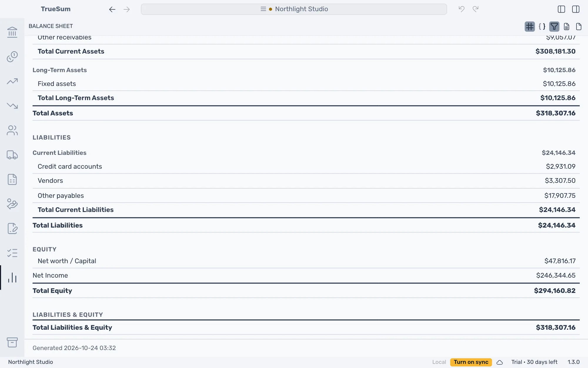This screenshot has width=588, height=368.
Task: Open the document list sidebar icon
Action: pyautogui.click(x=12, y=179)
